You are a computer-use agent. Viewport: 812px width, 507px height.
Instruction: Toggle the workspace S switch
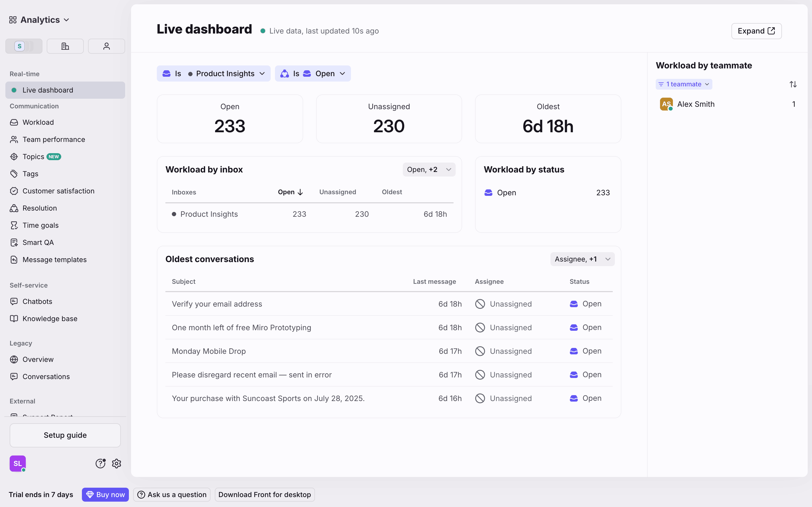(x=23, y=46)
